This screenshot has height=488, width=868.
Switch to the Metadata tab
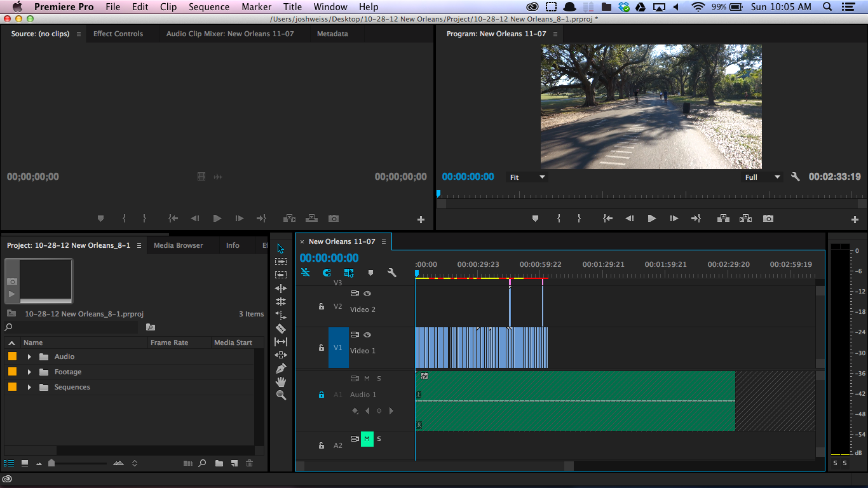(332, 34)
